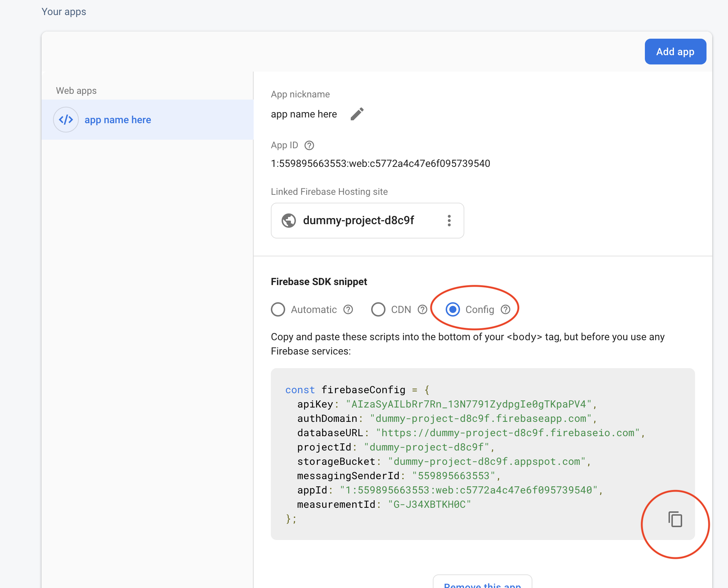Viewport: 728px width, 588px height.
Task: Copy the firebaseConfig snippet with copy icon
Action: tap(675, 519)
